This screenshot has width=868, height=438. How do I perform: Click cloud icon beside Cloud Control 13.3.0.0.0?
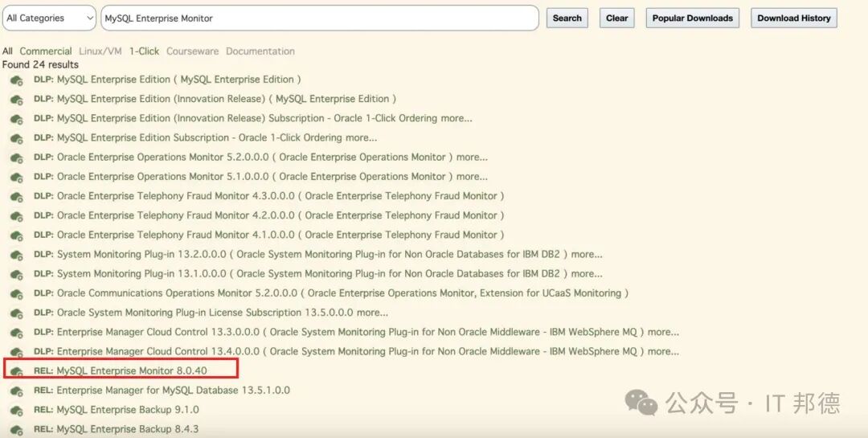[17, 333]
